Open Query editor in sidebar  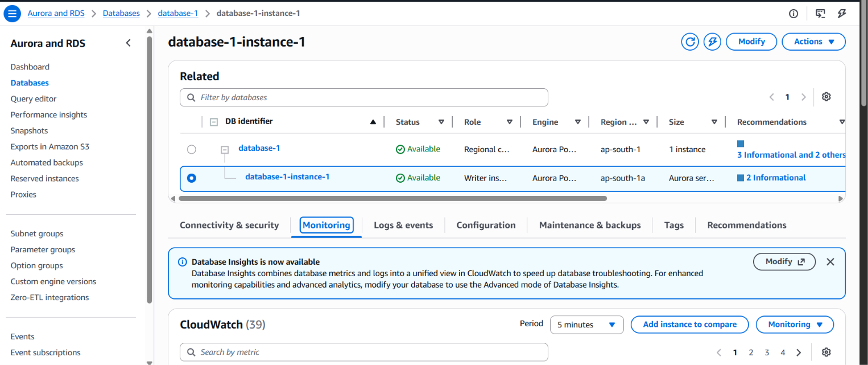click(x=34, y=99)
